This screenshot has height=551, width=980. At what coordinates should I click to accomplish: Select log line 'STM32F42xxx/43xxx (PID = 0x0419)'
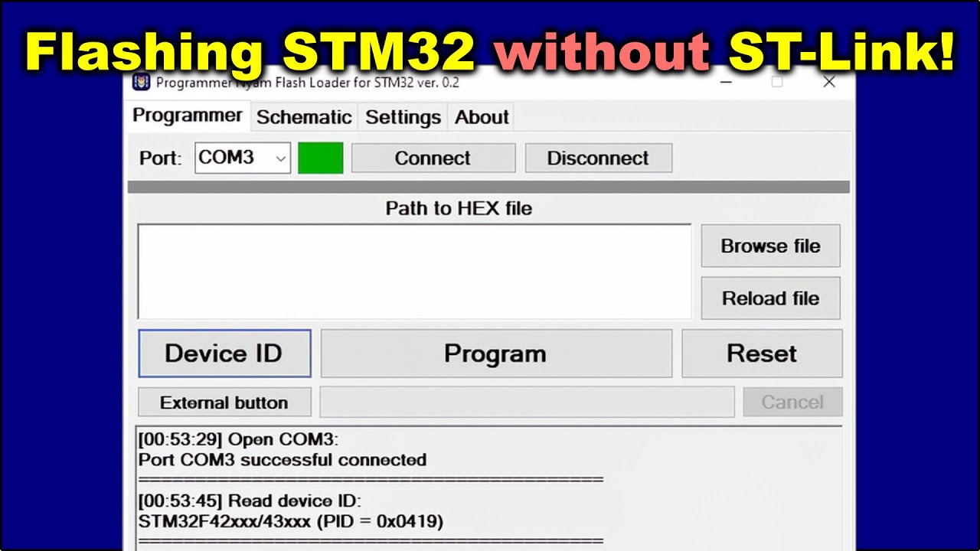click(291, 521)
